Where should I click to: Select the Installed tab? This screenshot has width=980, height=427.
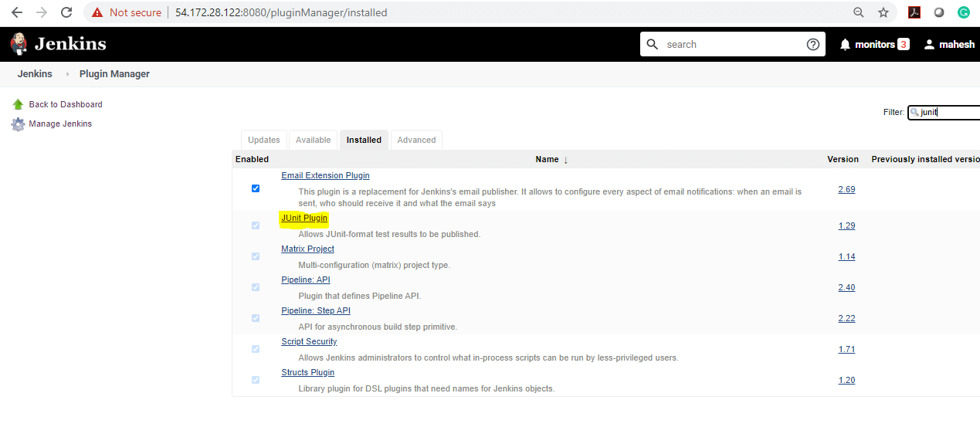click(x=364, y=140)
